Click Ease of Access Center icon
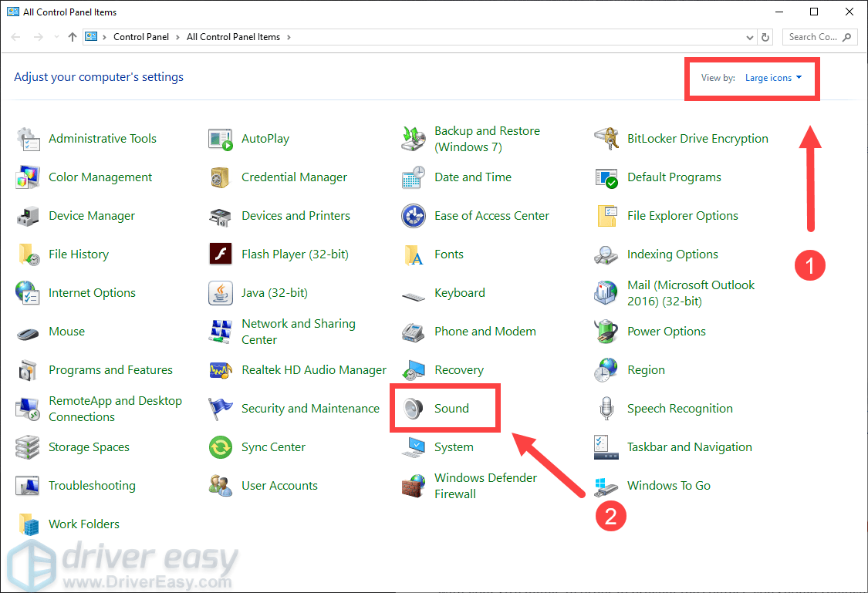Image resolution: width=868 pixels, height=593 pixels. pyautogui.click(x=413, y=216)
